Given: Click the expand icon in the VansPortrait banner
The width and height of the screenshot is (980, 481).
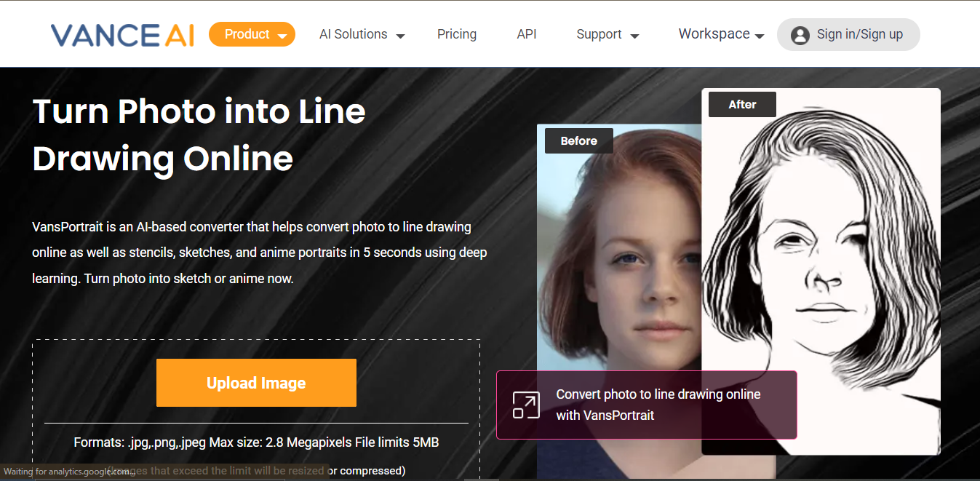Looking at the screenshot, I should (526, 405).
